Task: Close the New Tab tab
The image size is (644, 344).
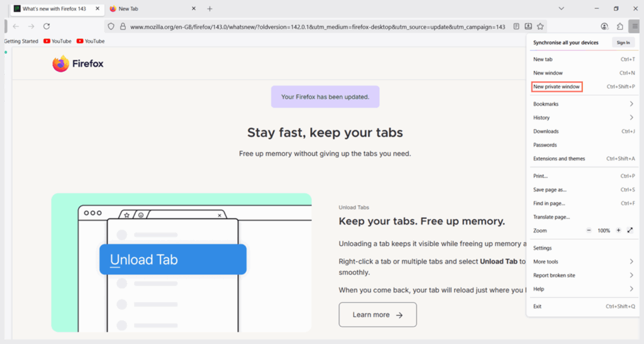Action: [194, 8]
